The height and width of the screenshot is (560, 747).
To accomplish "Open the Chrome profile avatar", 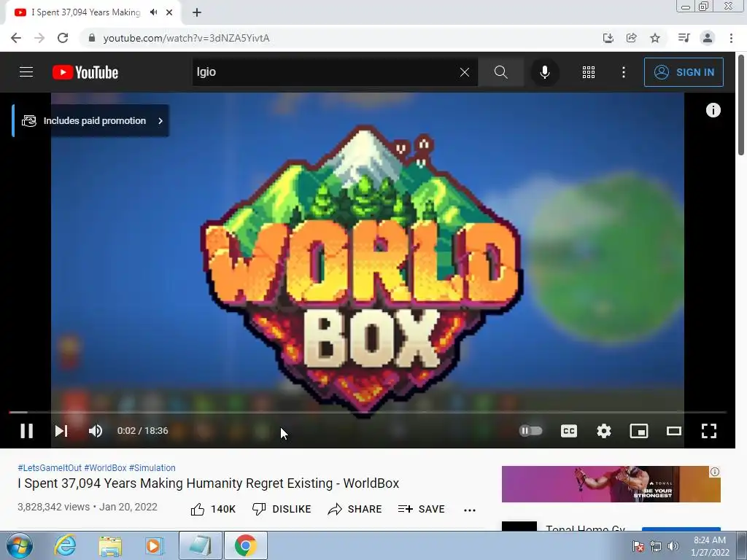I will pos(708,38).
